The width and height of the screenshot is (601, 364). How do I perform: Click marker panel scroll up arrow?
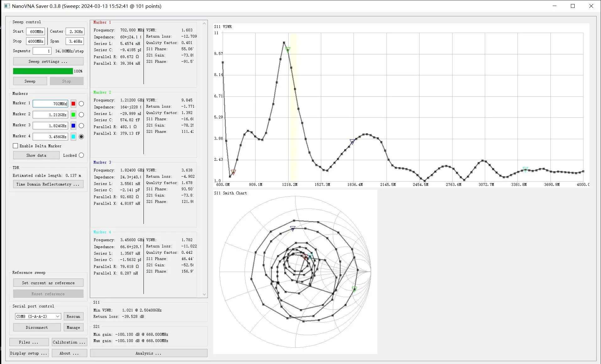pyautogui.click(x=204, y=23)
